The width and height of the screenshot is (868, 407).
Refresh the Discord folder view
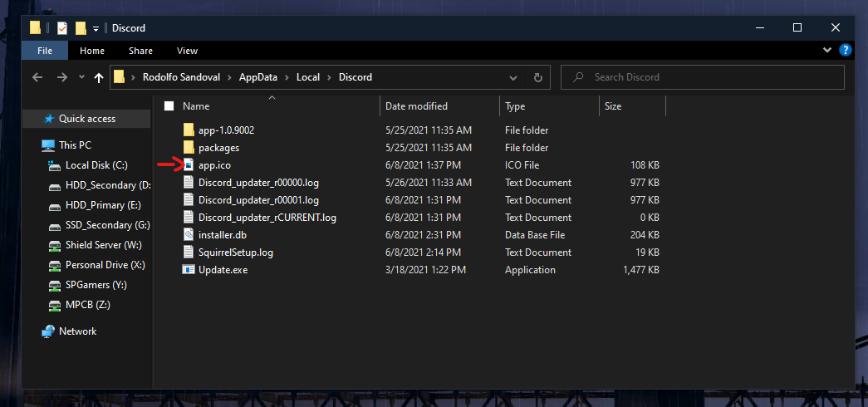click(x=537, y=77)
